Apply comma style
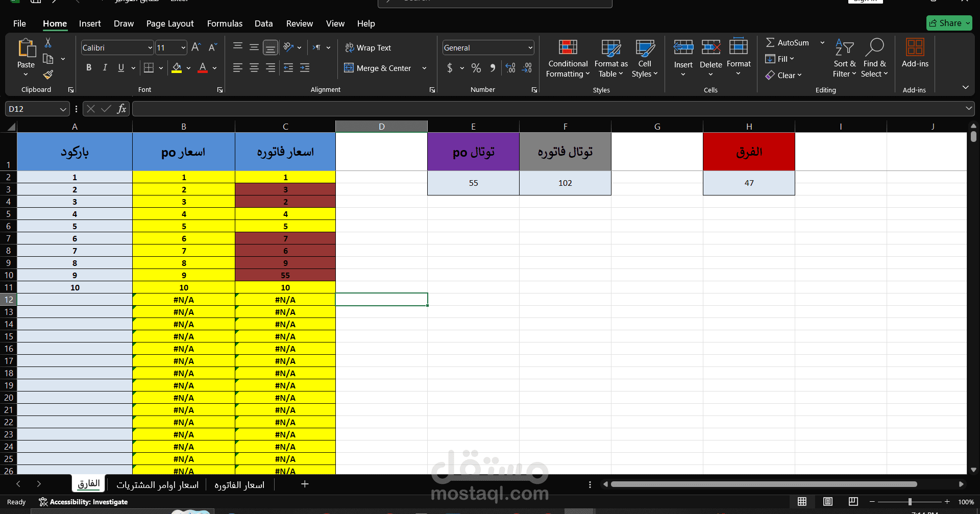Viewport: 980px width, 514px height. tap(493, 68)
